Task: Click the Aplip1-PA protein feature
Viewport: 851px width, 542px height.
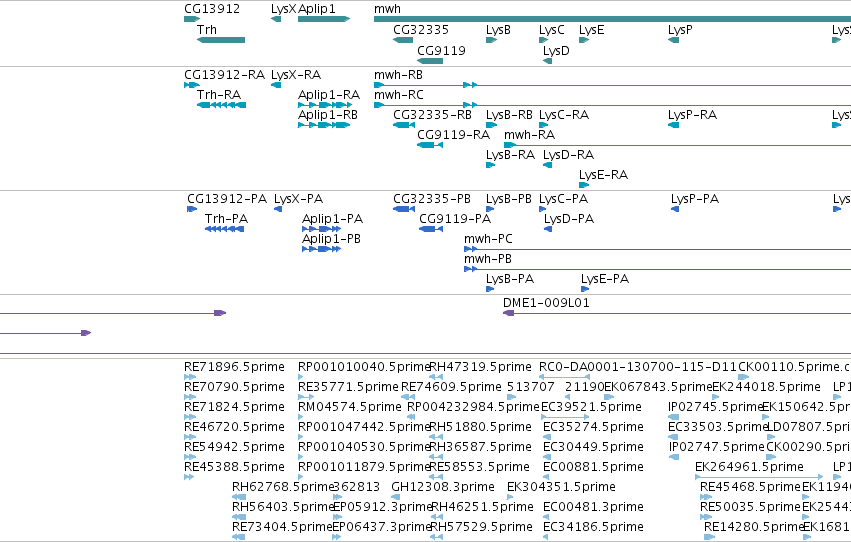Action: [321, 229]
